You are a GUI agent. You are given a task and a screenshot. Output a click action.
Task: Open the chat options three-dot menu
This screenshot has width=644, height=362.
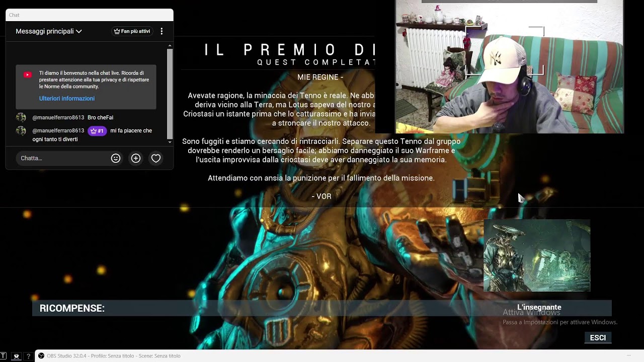(x=162, y=31)
